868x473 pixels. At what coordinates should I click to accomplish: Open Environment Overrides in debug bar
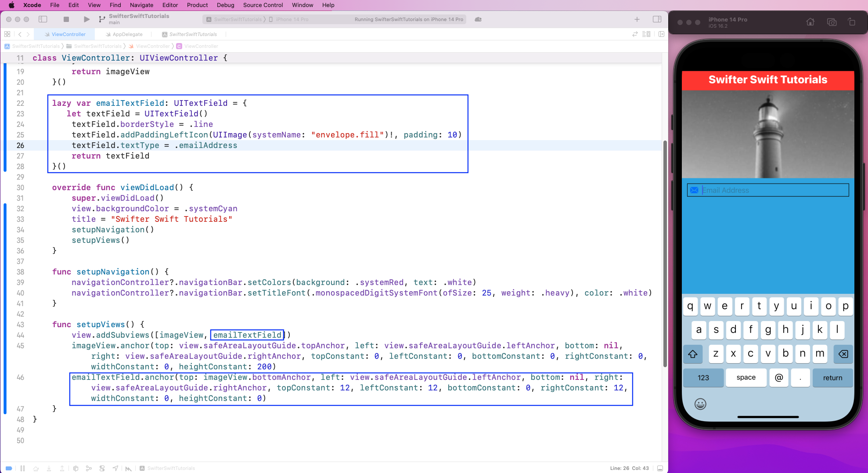pos(102,468)
